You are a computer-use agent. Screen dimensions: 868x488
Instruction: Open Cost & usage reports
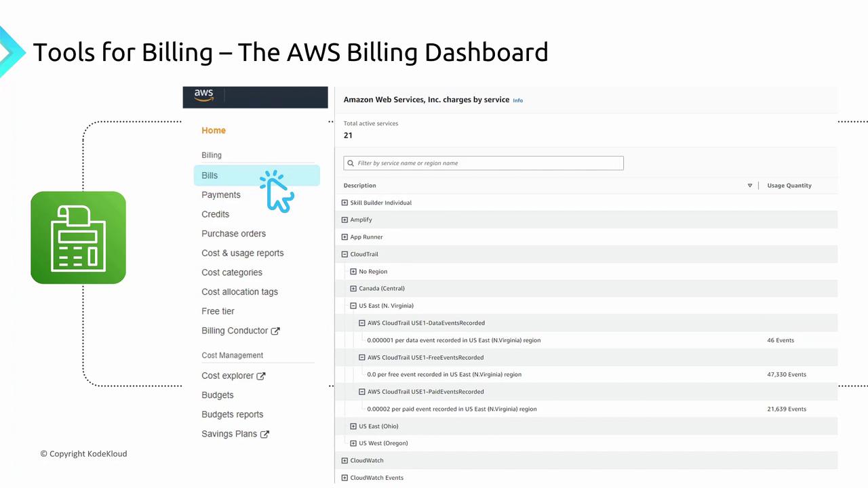pyautogui.click(x=243, y=253)
